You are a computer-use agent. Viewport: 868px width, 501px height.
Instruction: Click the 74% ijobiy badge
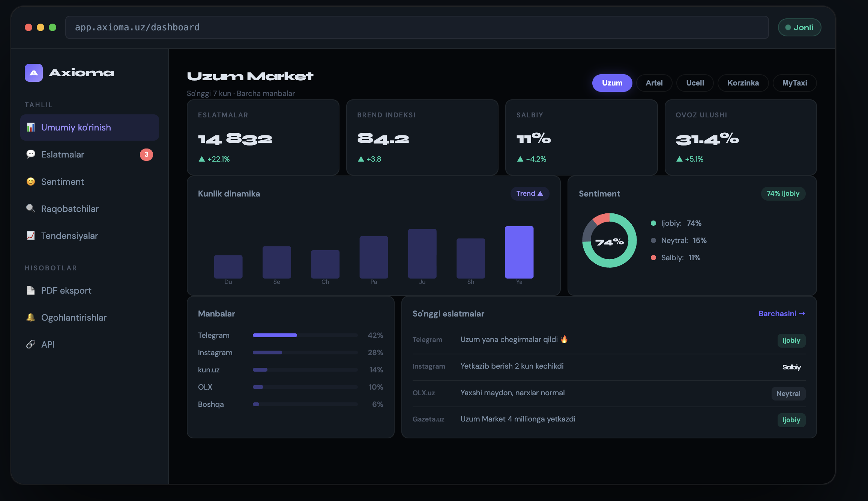pos(783,193)
